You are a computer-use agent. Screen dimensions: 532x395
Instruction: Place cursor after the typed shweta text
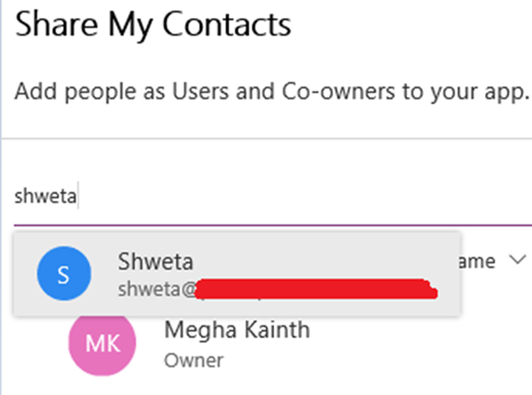(x=78, y=197)
